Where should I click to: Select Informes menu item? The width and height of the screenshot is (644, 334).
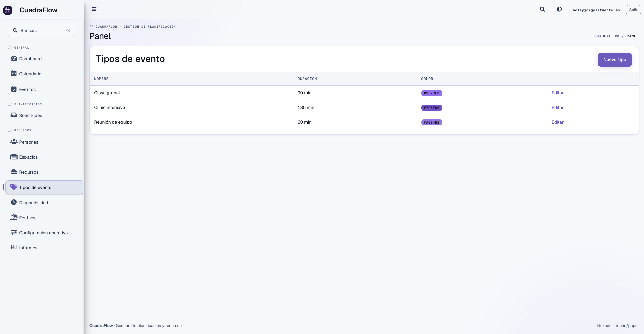coord(44,248)
